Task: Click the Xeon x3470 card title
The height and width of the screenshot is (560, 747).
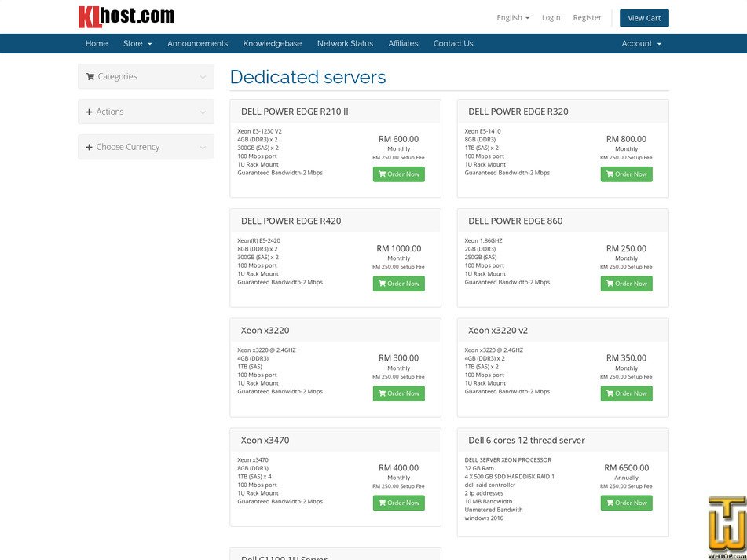Action: click(x=265, y=441)
